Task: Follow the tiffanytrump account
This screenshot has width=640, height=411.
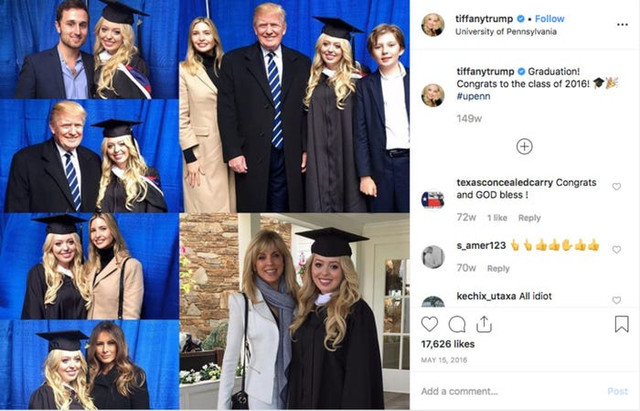Action: pyautogui.click(x=549, y=19)
